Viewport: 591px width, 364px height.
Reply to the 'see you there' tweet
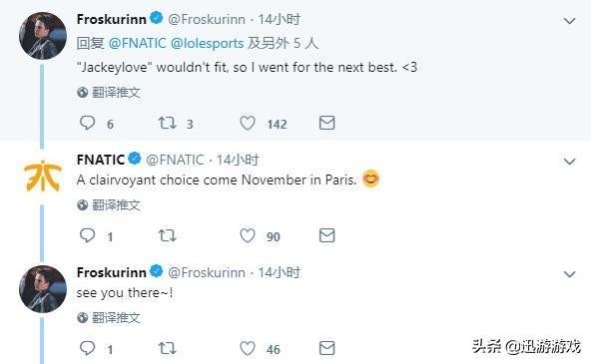(x=88, y=348)
